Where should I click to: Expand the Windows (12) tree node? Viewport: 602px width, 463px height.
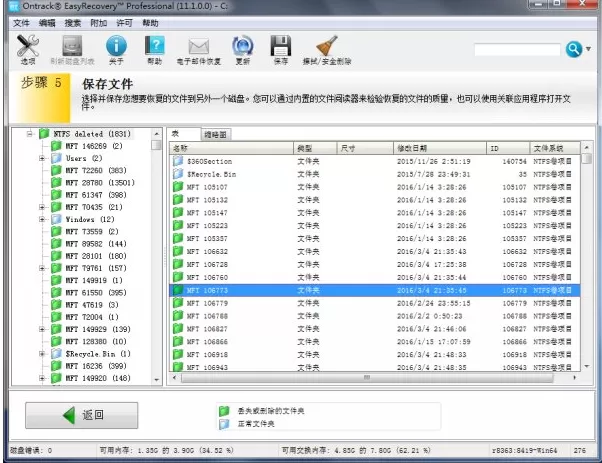[x=42, y=219]
